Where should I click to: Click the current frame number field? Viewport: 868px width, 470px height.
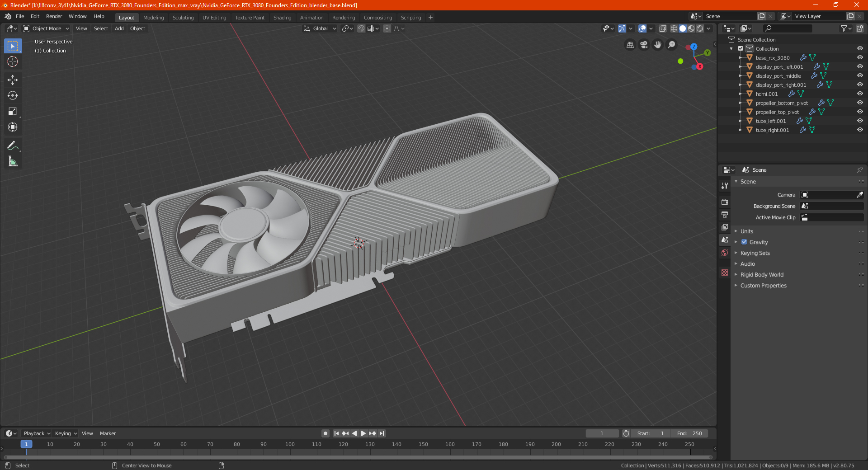pyautogui.click(x=602, y=433)
